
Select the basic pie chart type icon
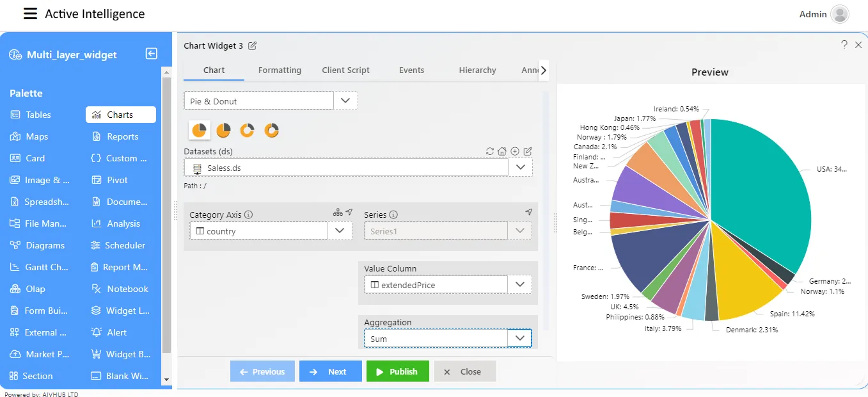coord(199,130)
